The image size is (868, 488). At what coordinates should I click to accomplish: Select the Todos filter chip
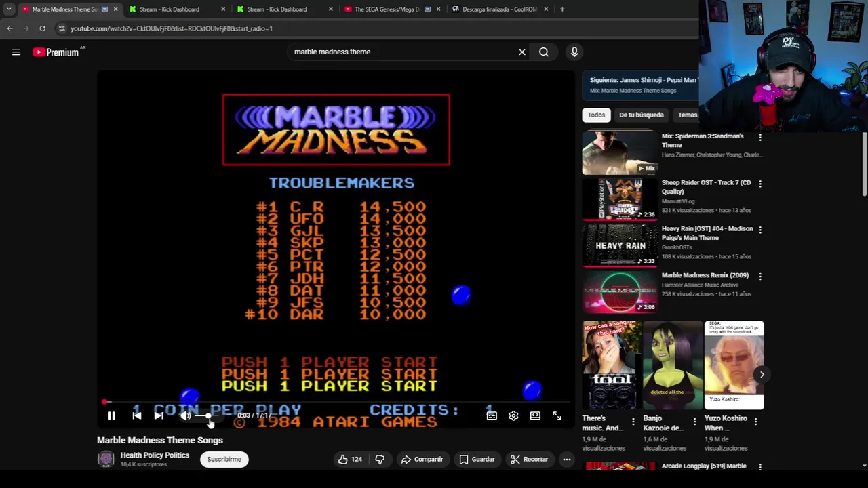click(x=596, y=115)
